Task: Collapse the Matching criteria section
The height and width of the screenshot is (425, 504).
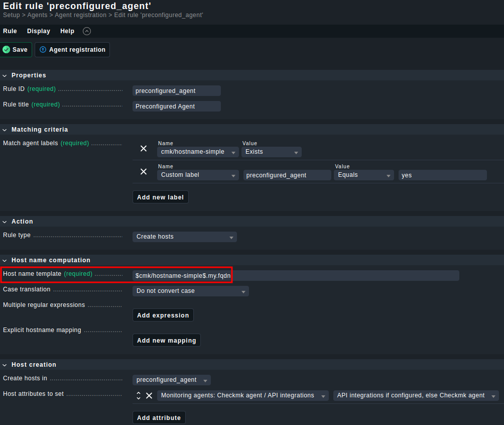Action: tap(5, 130)
